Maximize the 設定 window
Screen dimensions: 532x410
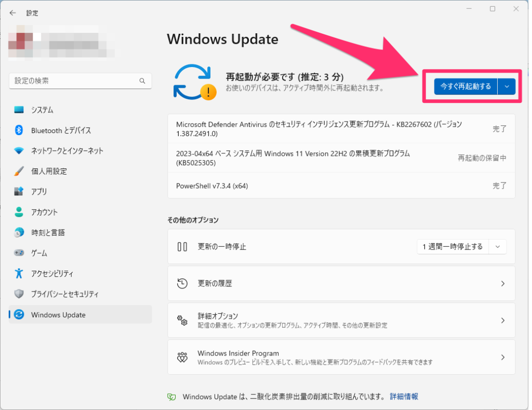pos(493,9)
